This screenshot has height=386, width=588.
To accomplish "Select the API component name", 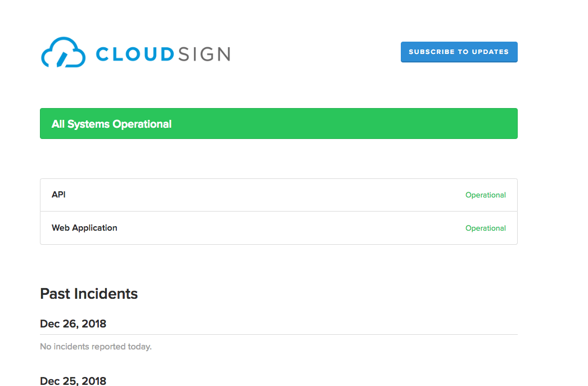I will [58, 195].
